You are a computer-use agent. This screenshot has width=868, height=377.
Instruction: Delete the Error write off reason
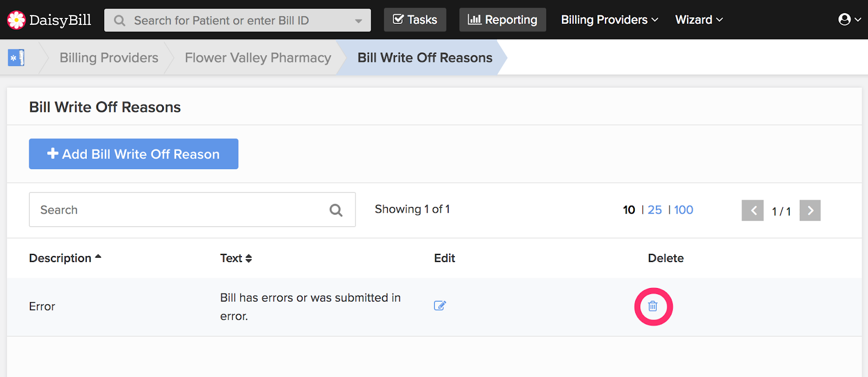pyautogui.click(x=653, y=306)
